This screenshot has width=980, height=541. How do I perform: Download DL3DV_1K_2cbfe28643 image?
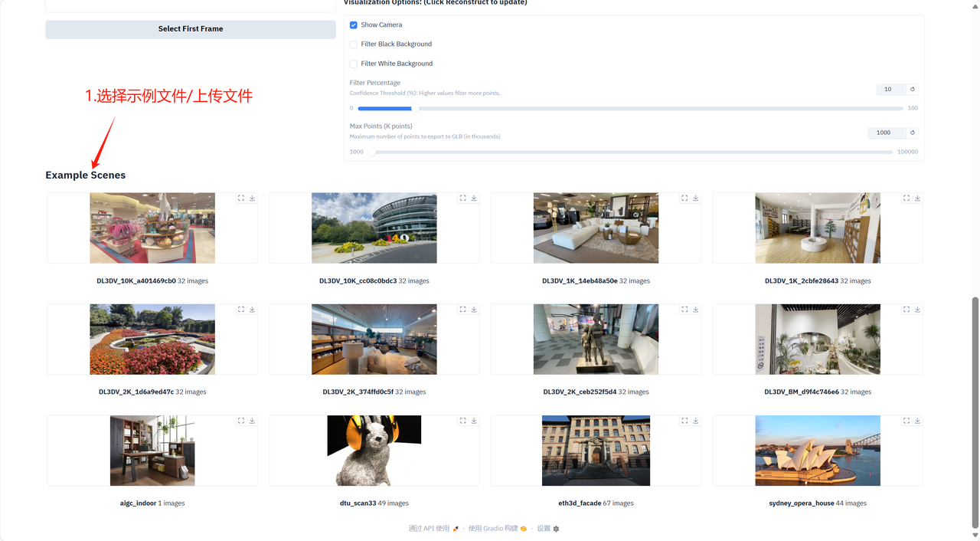coord(917,198)
